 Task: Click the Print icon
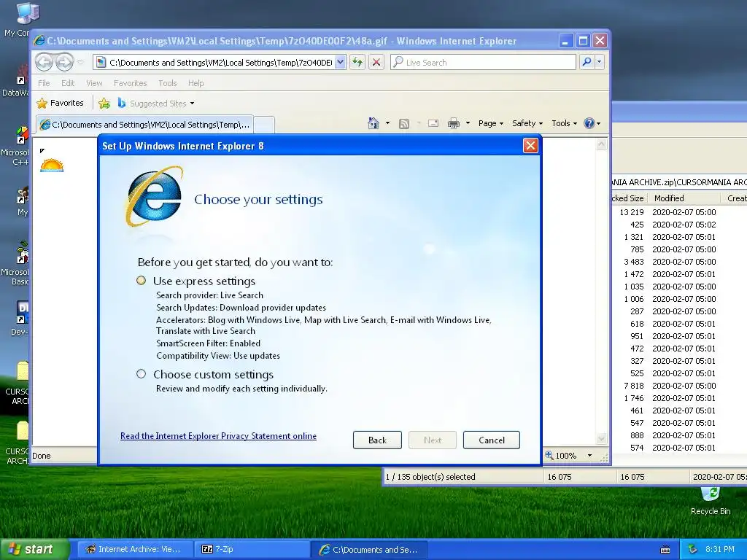click(454, 124)
